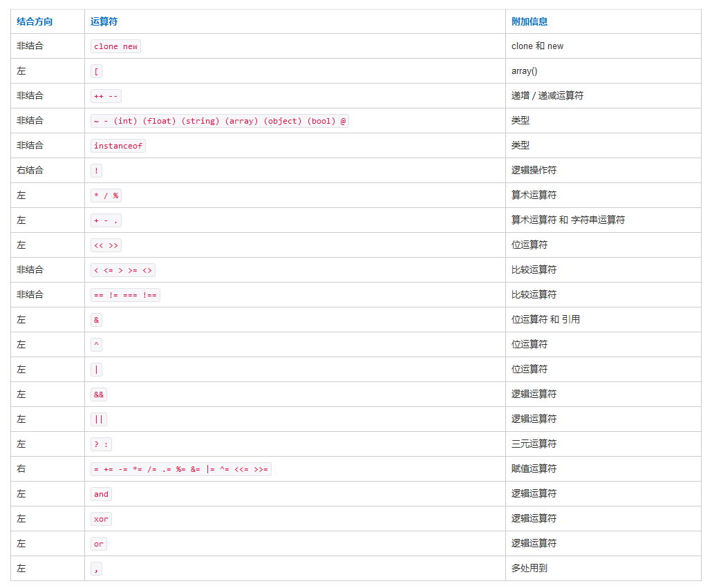Select the "&&" operator code
712x588 pixels.
pos(99,395)
